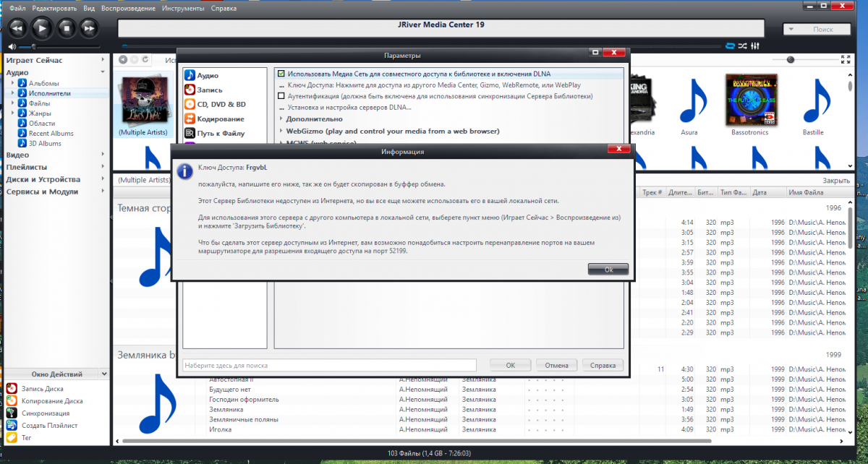
Task: Click the Создать Плэйлист icon
Action: [x=12, y=426]
